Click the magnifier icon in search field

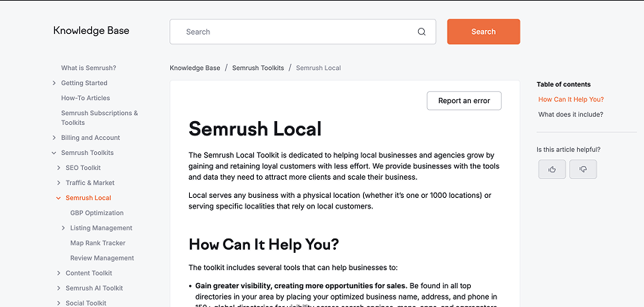tap(422, 32)
